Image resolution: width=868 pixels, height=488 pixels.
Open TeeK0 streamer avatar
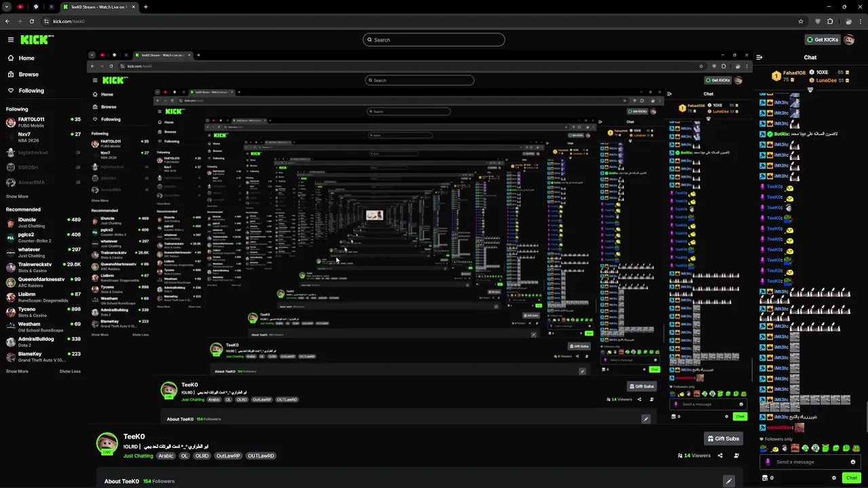point(106,443)
